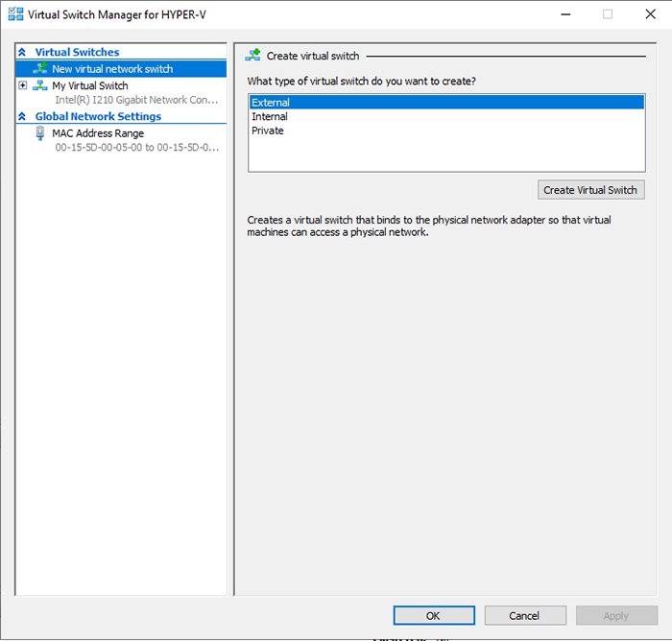Select the New virtual network switch entry
Image resolution: width=672 pixels, height=641 pixels.
(112, 69)
